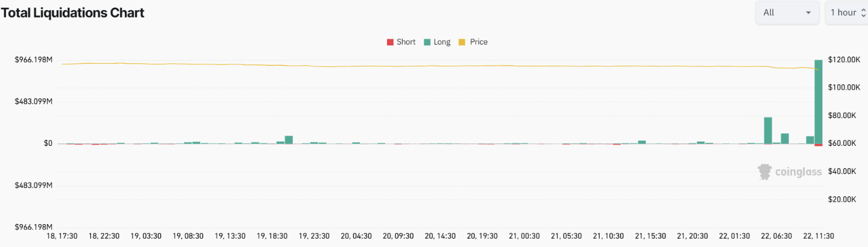
Task: Click the coinglass watermark text
Action: tap(798, 172)
